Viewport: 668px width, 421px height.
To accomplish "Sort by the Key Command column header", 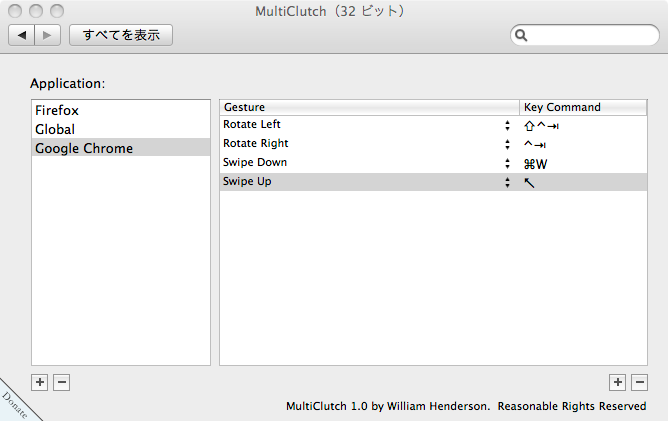I will click(583, 107).
